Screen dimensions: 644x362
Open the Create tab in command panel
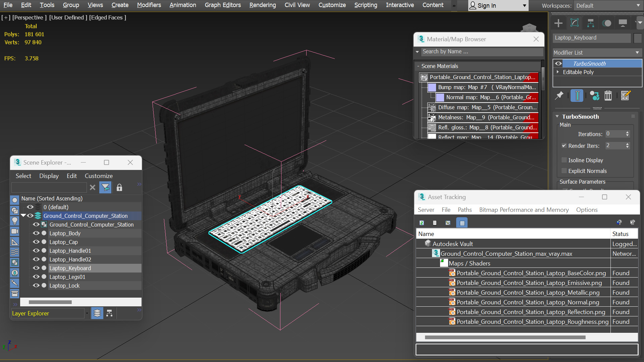point(558,23)
